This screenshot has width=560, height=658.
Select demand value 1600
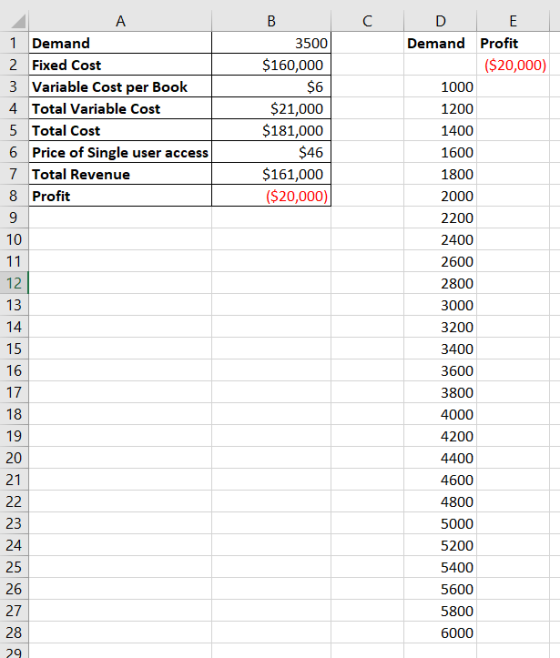point(440,152)
